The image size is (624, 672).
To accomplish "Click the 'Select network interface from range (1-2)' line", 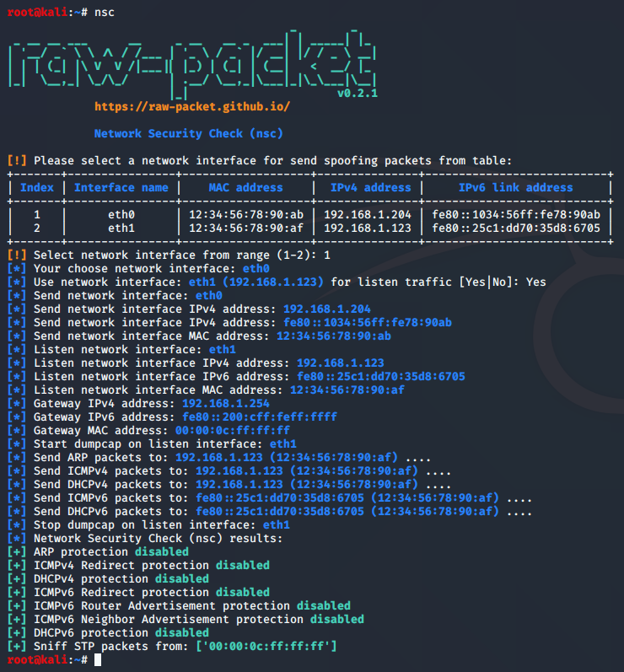I will click(x=169, y=255).
